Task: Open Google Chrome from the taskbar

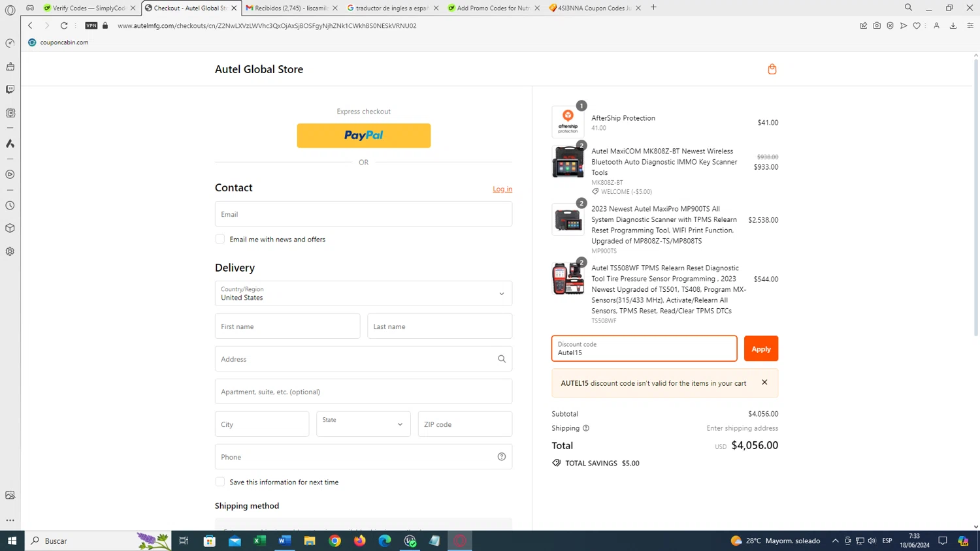Action: [335, 541]
